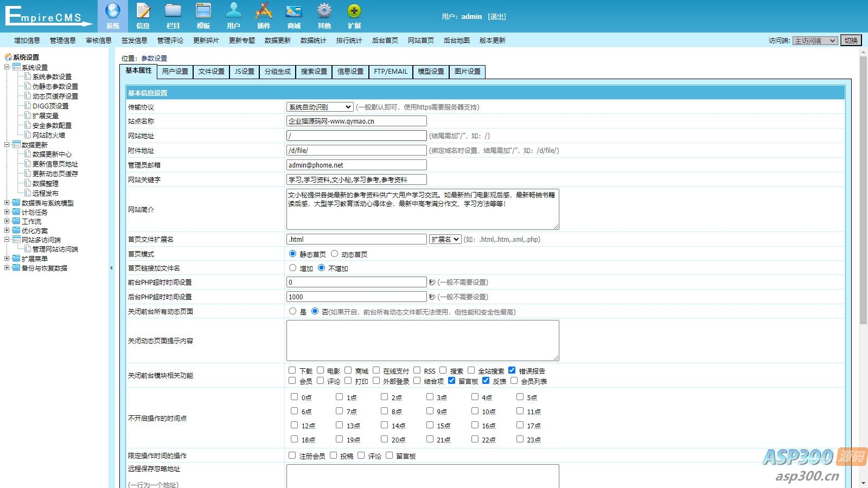Click the 扩展 green plus icon
The image size is (868, 488).
[x=354, y=12]
